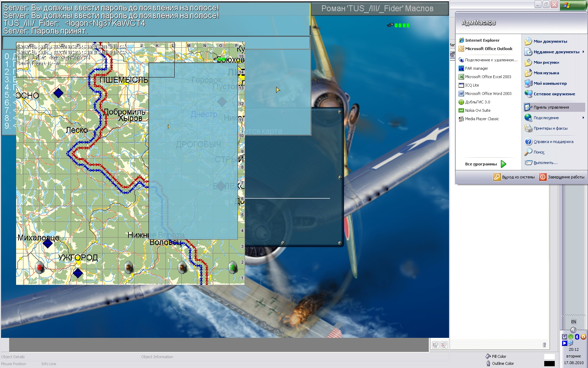Click the green ICQ flower tray icon

[570, 337]
